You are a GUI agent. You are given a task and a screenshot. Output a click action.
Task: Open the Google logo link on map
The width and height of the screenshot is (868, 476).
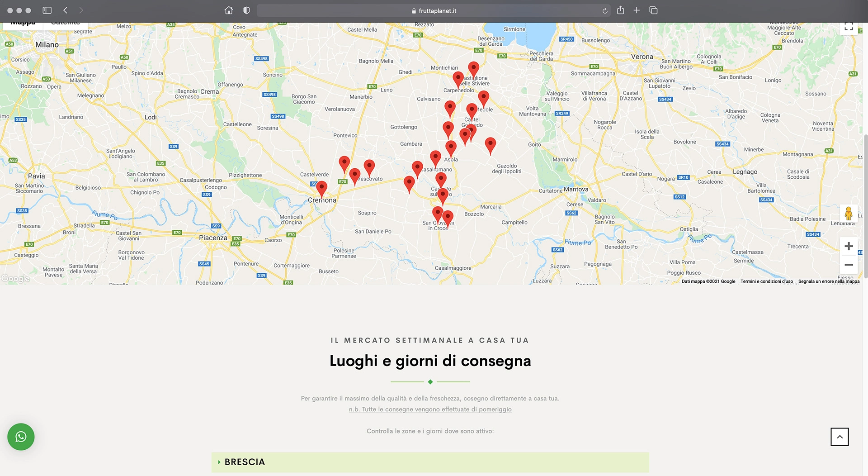click(x=15, y=278)
